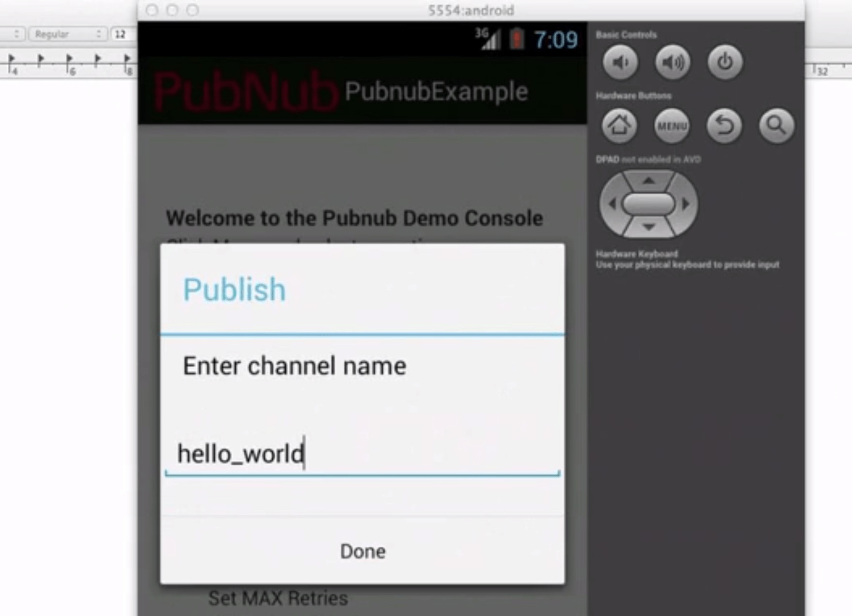This screenshot has height=616, width=852.
Task: Open the hardware MENU button
Action: (x=672, y=126)
